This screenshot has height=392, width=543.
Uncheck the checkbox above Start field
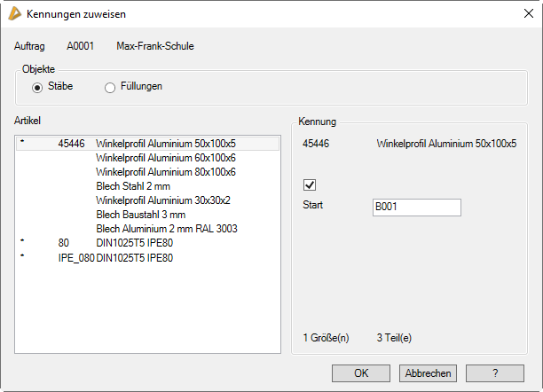click(310, 185)
